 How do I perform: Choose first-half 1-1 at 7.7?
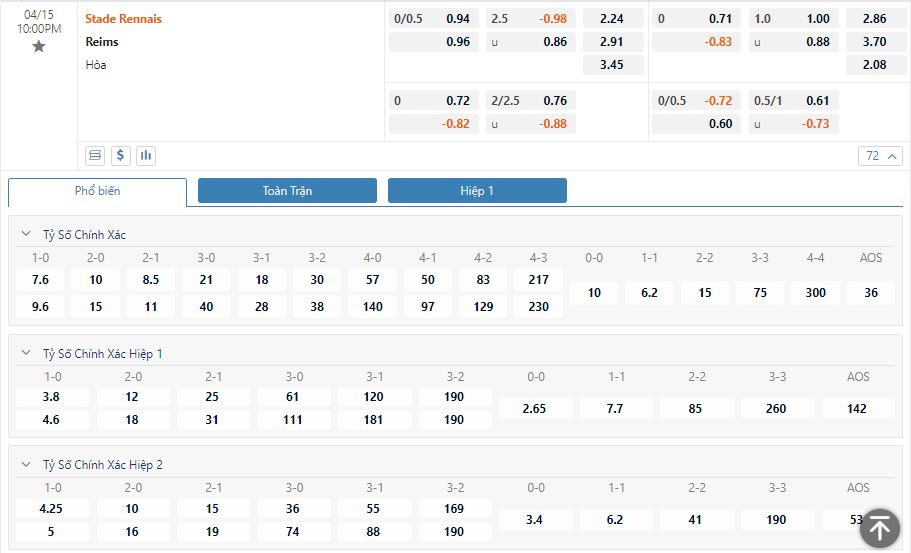click(615, 408)
